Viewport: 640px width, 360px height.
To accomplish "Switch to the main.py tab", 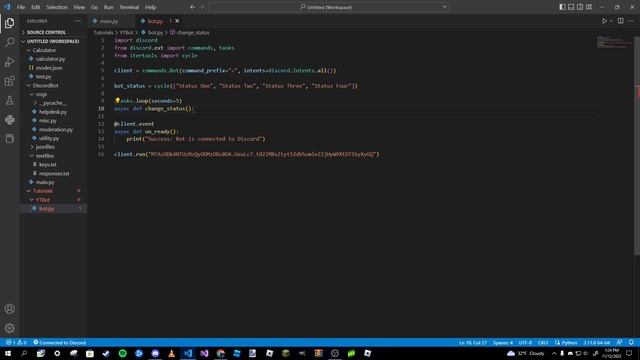I will 109,21.
